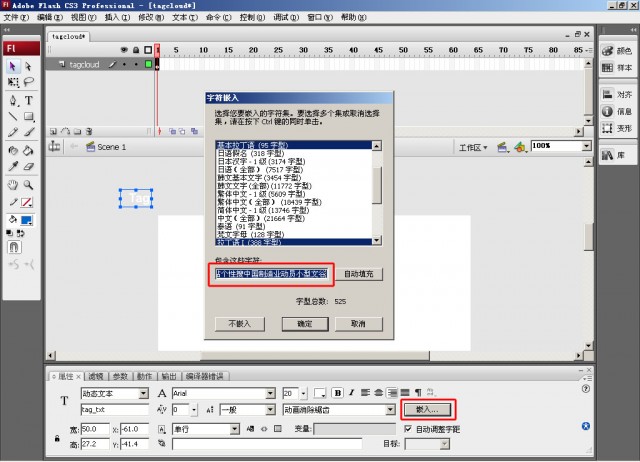
Task: Switch to 滤镜 tab
Action: pos(96,376)
